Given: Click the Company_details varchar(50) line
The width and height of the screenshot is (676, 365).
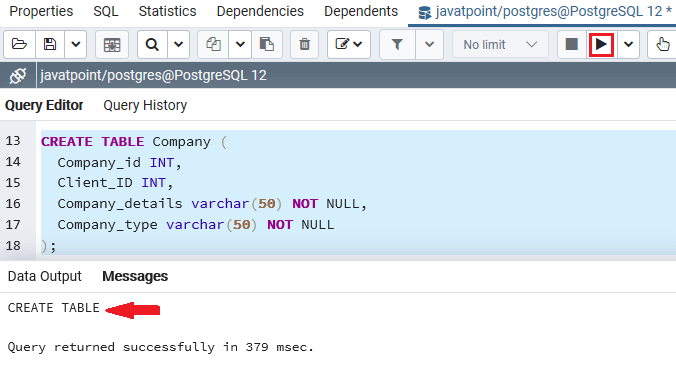Looking at the screenshot, I should click(x=212, y=203).
